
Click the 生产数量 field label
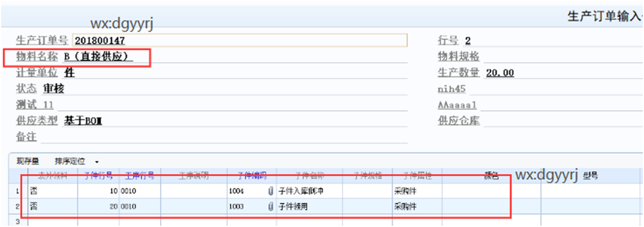click(459, 73)
